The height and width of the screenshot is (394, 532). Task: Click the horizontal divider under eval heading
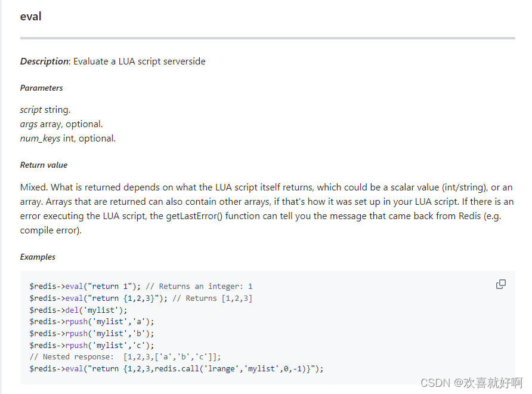tap(268, 38)
